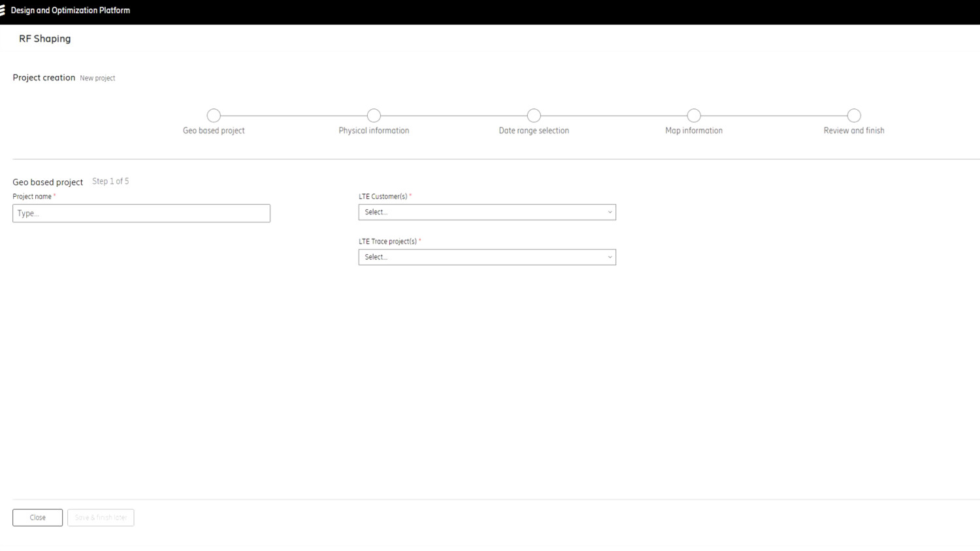The height and width of the screenshot is (551, 980).
Task: Click the Physical information step circle
Action: pyautogui.click(x=374, y=115)
